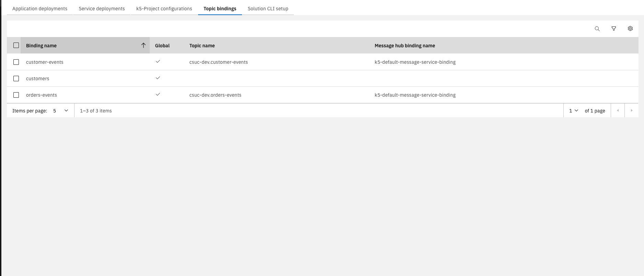The height and width of the screenshot is (276, 644).
Task: Select the orders-events row checkbox
Action: (16, 95)
